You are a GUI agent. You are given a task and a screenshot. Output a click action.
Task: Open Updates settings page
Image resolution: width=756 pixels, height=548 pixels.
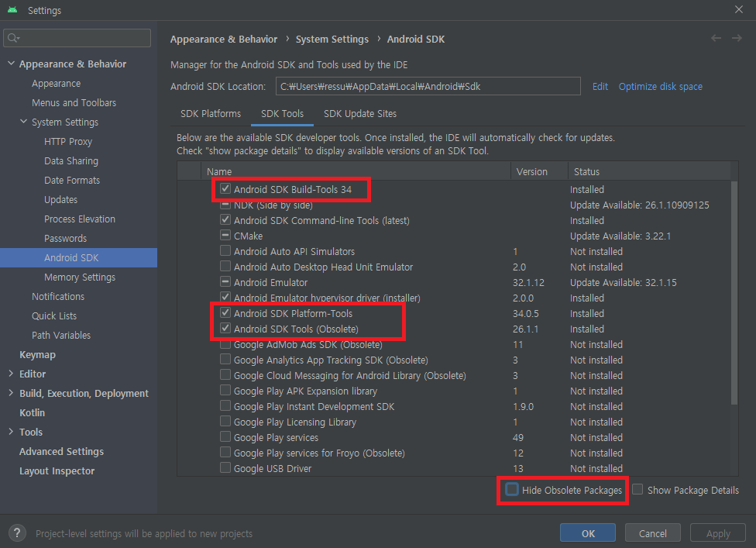[60, 199]
